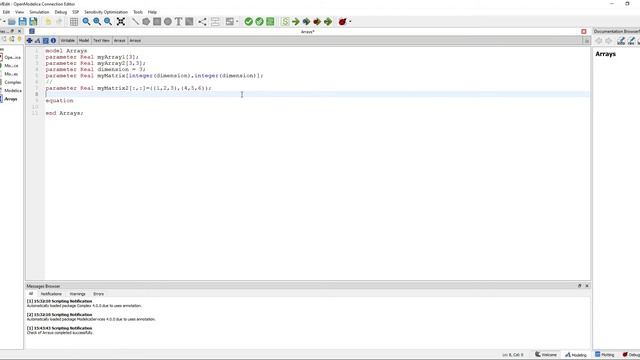The height and width of the screenshot is (360, 640).
Task: Switch to Text View
Action: click(46, 40)
